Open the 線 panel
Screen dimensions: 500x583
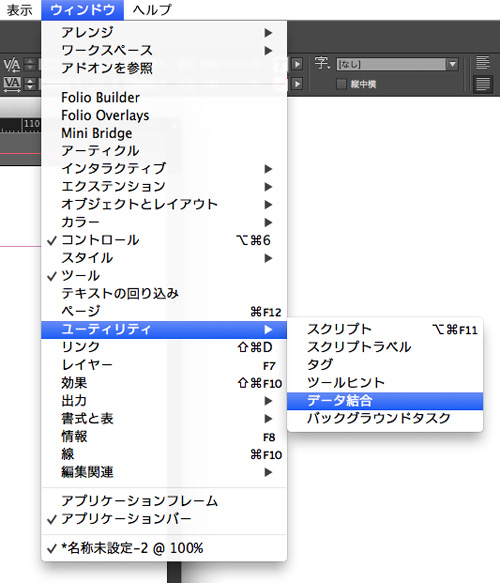[164, 454]
